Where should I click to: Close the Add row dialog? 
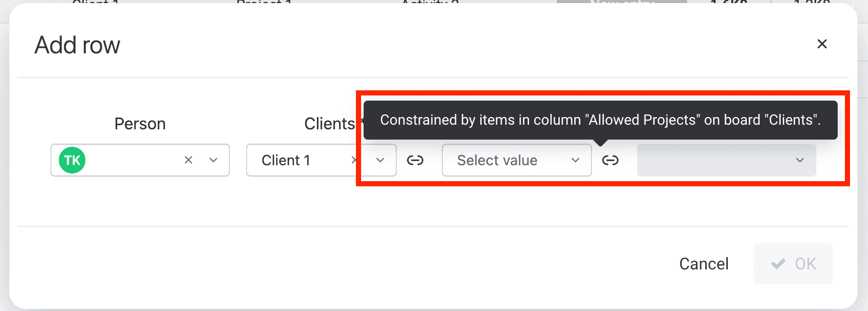click(822, 44)
